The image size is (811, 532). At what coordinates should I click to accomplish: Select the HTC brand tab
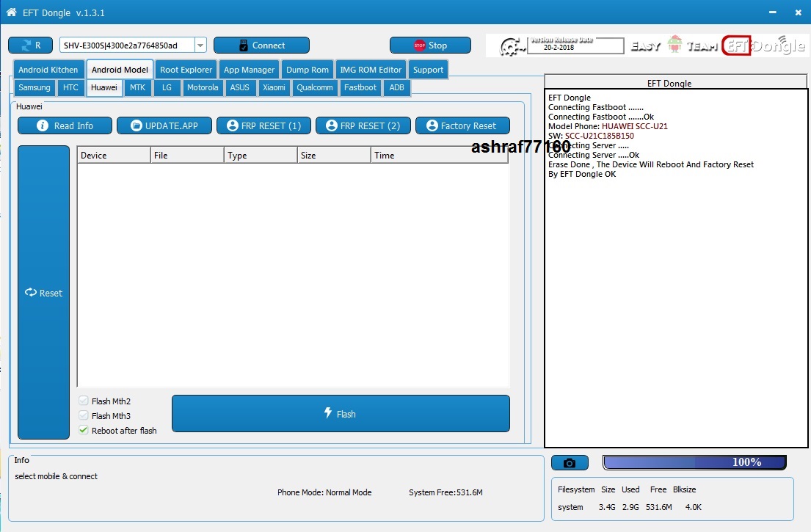(x=70, y=87)
